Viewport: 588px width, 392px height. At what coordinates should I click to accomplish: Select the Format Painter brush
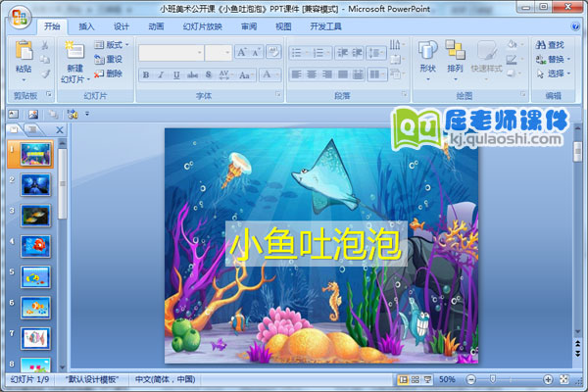(x=45, y=73)
